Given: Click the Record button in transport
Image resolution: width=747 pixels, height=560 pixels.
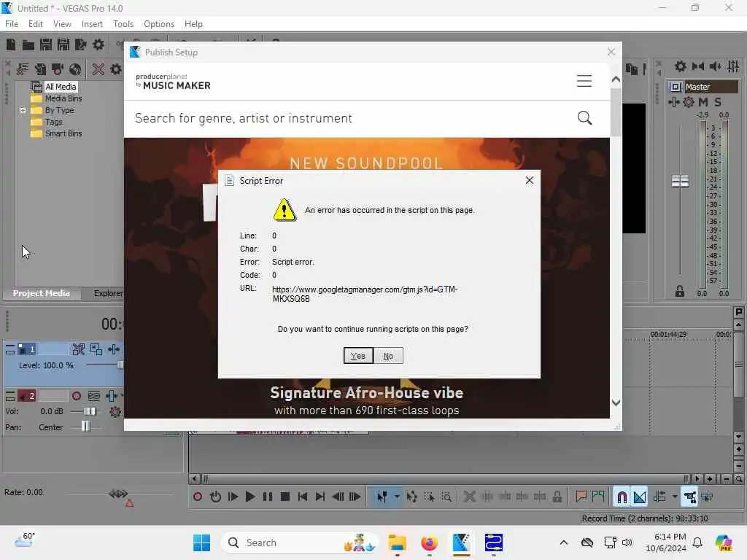Looking at the screenshot, I should (x=198, y=497).
